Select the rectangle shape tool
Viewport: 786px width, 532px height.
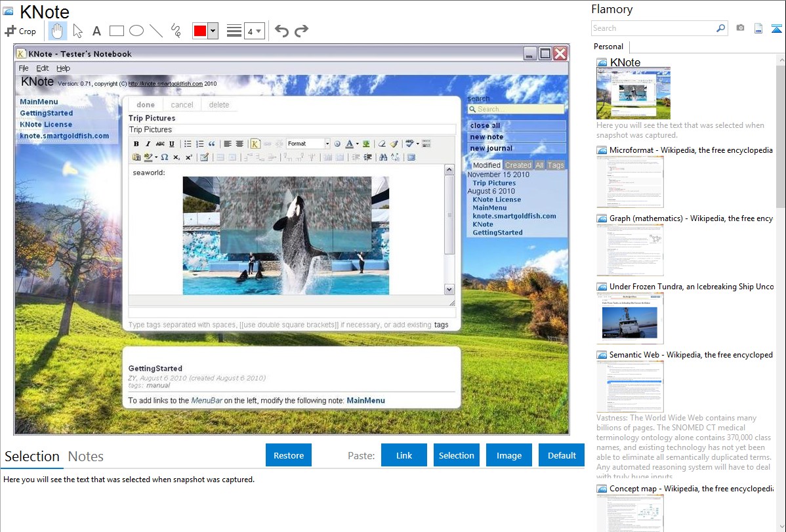(116, 31)
